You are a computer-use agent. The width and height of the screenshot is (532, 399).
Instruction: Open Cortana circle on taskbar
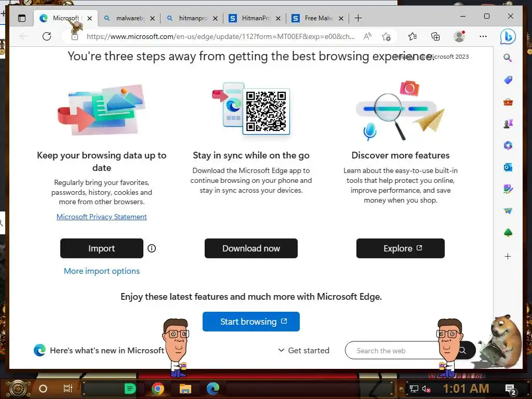[43, 389]
